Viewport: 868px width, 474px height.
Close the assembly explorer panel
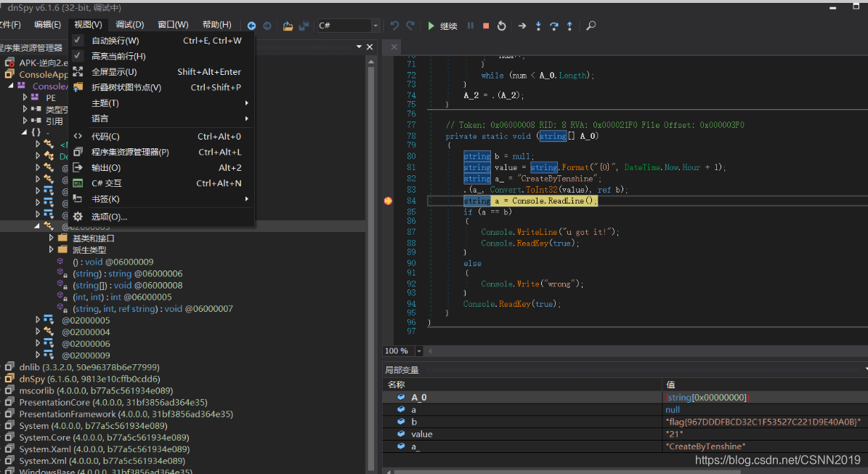coord(370,47)
